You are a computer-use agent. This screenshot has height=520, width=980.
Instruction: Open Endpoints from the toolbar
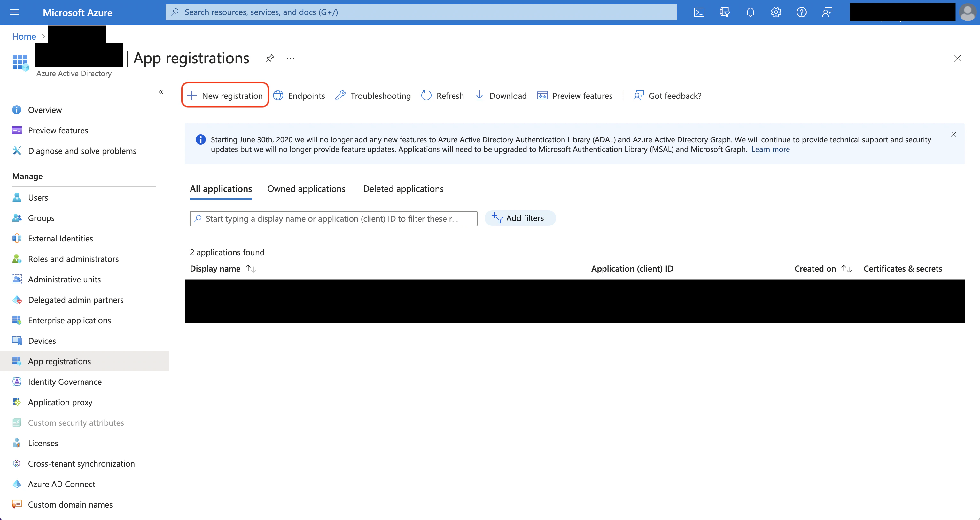coord(299,96)
